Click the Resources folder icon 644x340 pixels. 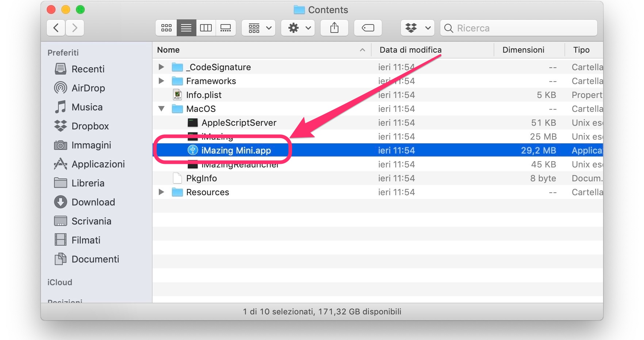[177, 192]
